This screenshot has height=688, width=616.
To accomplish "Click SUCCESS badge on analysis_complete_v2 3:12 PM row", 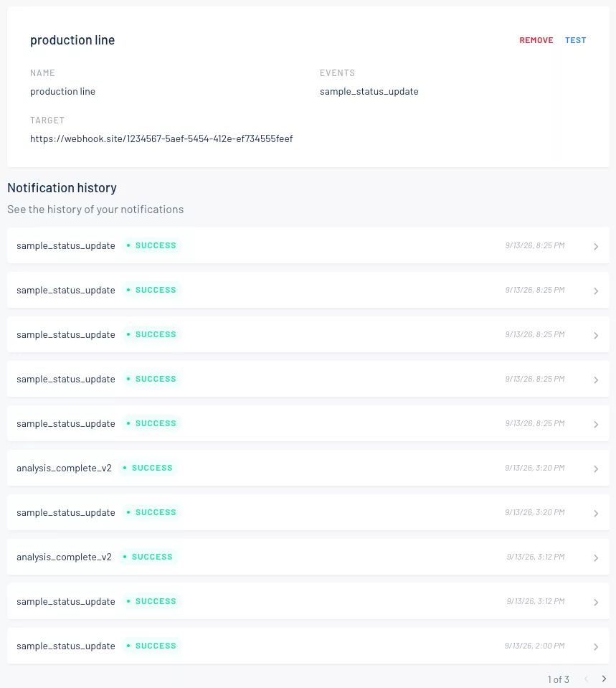I will (x=148, y=557).
